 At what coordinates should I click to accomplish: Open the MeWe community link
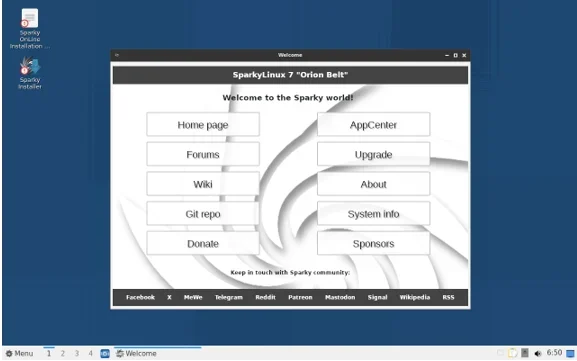193,297
